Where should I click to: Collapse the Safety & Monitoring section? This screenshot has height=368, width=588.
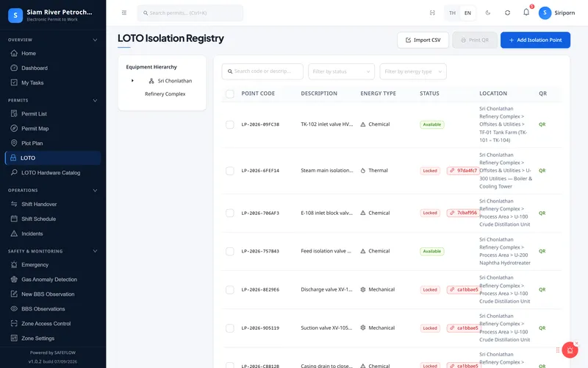coord(95,251)
